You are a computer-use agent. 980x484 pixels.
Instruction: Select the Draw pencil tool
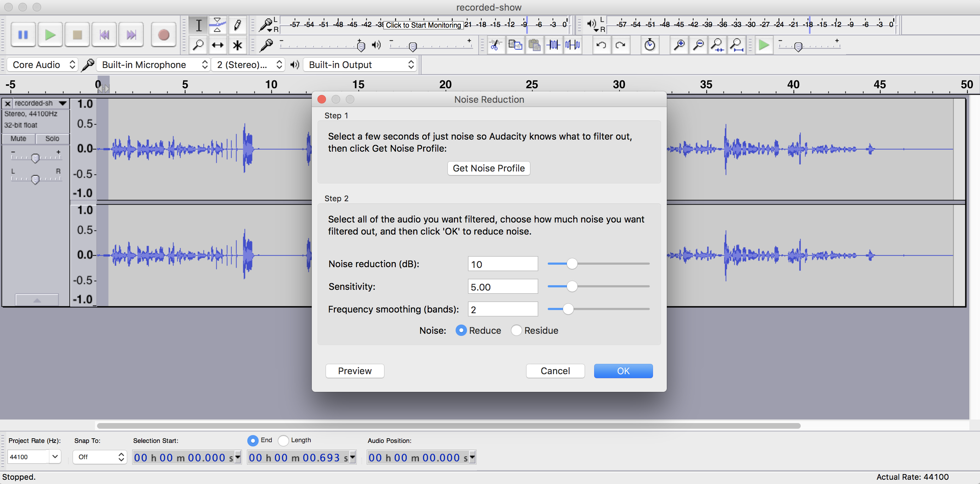tap(237, 25)
